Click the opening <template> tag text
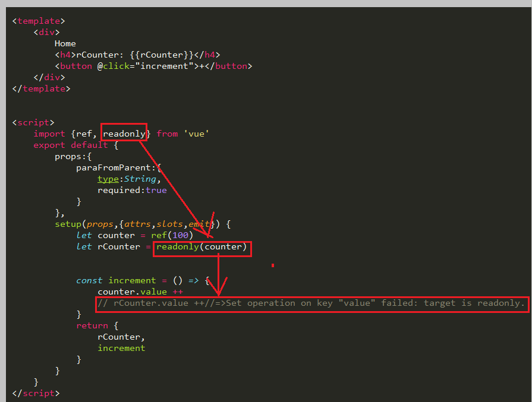This screenshot has height=402, width=532. click(x=38, y=21)
